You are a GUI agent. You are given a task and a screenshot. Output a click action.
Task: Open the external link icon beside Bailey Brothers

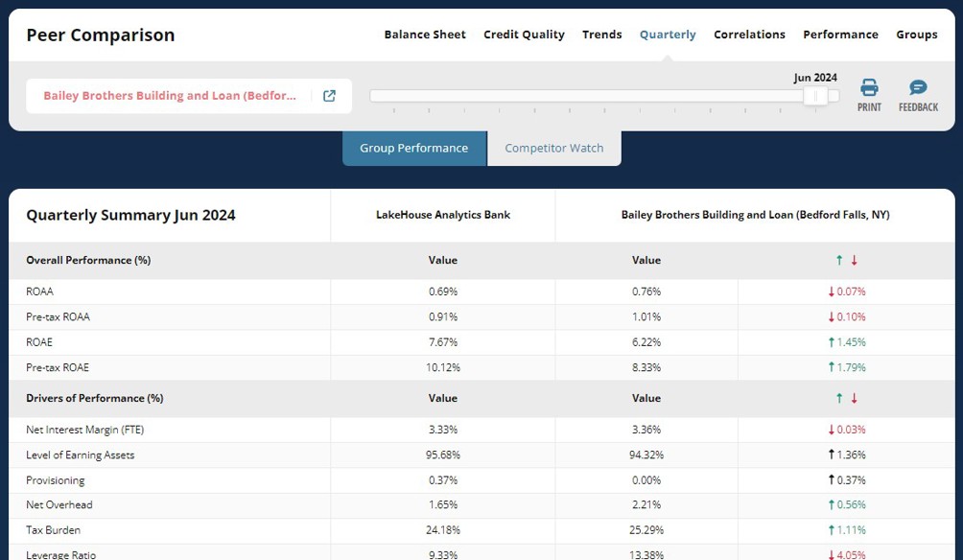329,96
